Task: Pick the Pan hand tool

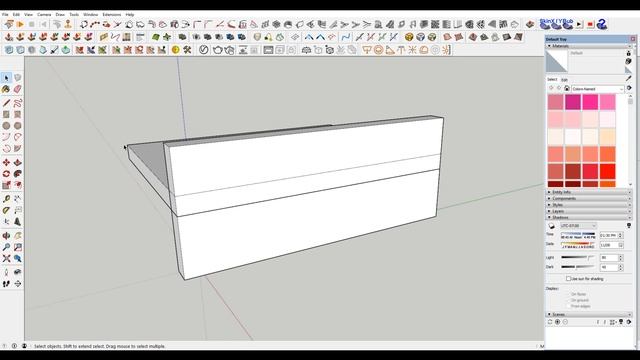Action: pyautogui.click(x=18, y=236)
